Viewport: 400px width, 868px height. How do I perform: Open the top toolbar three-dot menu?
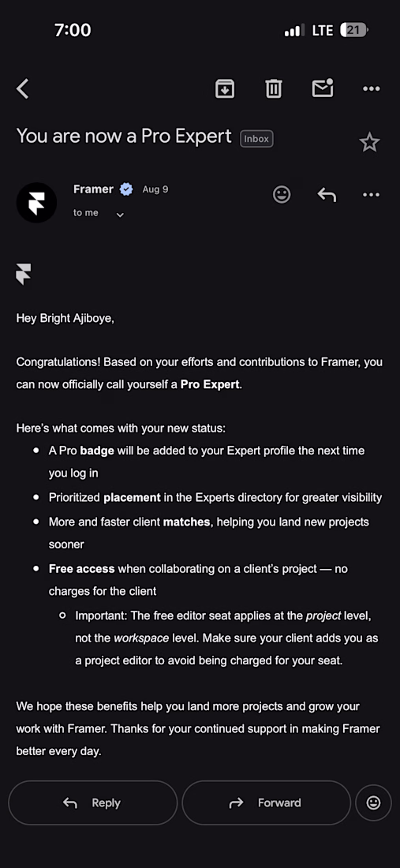point(372,88)
